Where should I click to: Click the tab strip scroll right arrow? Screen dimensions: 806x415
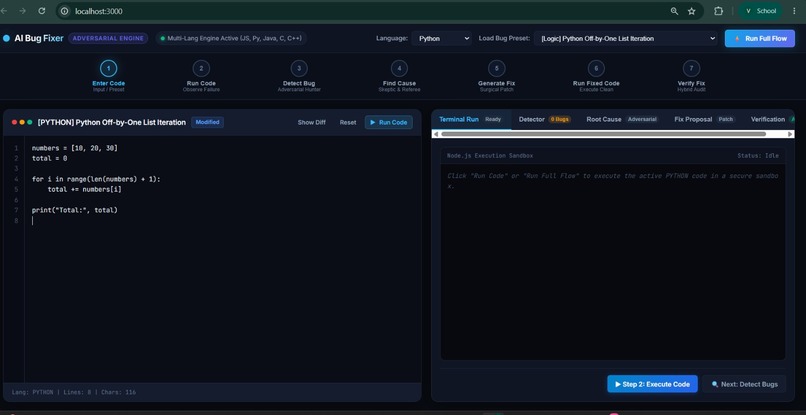(x=791, y=134)
